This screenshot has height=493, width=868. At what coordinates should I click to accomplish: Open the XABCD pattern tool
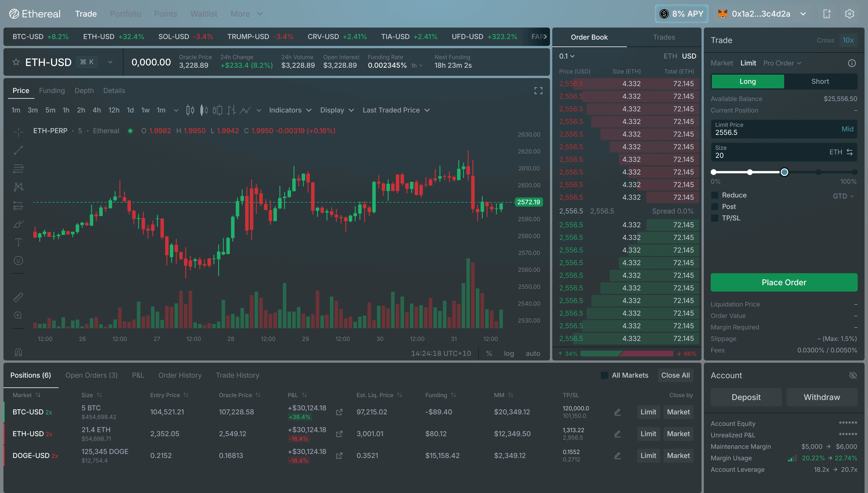(x=18, y=187)
